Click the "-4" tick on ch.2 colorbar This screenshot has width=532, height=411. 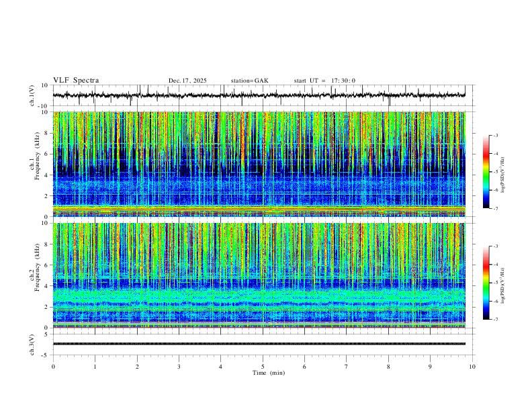[496, 265]
